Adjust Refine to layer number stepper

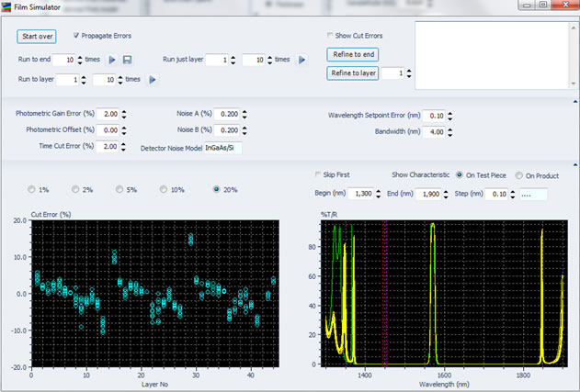point(409,73)
